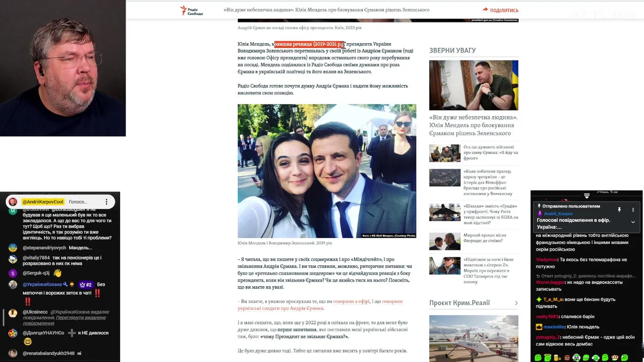Viewport: 644px width, 362px height.
Task: Open the arrow beside Проєкт Крим.Реалії
Action: 516,303
